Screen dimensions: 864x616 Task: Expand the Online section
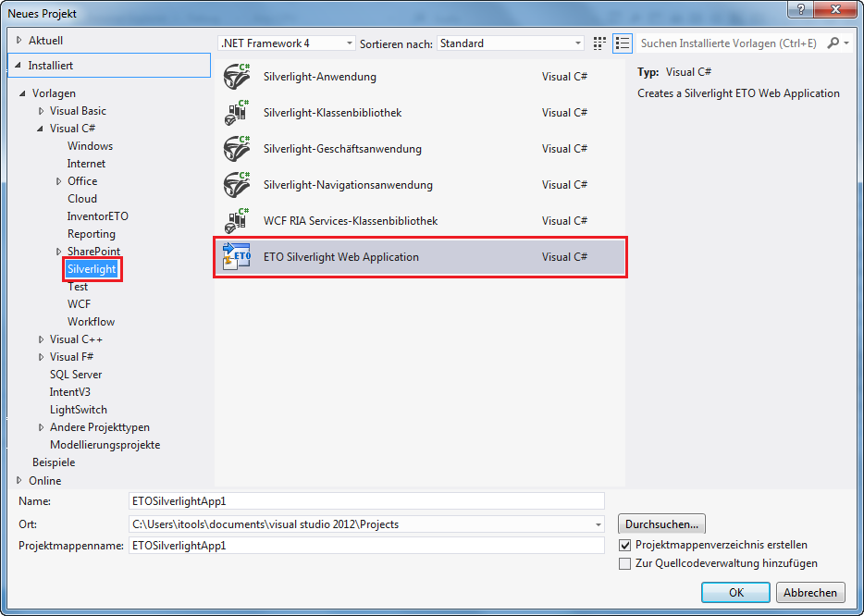tap(19, 480)
